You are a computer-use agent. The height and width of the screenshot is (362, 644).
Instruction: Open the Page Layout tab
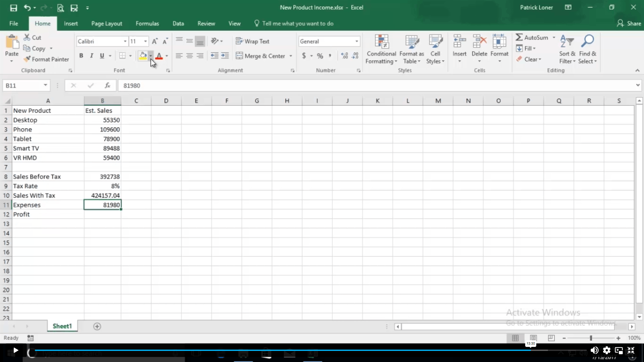tap(106, 23)
